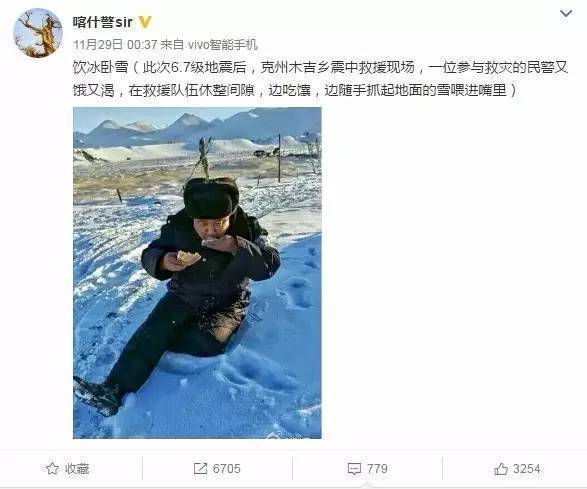Click the repost share icon
This screenshot has height=489, width=587.
tap(200, 468)
